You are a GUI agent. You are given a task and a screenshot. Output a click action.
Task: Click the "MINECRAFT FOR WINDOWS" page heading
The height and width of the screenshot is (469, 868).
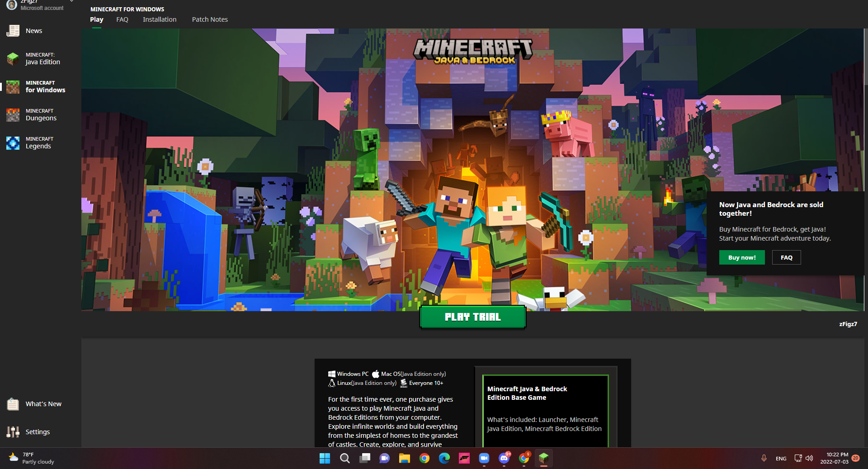127,9
